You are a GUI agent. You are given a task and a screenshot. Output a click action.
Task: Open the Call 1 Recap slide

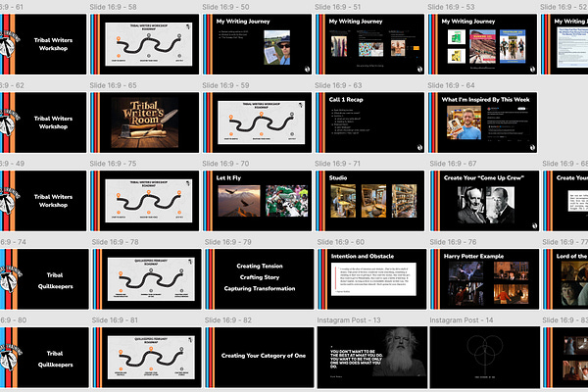pyautogui.click(x=369, y=122)
